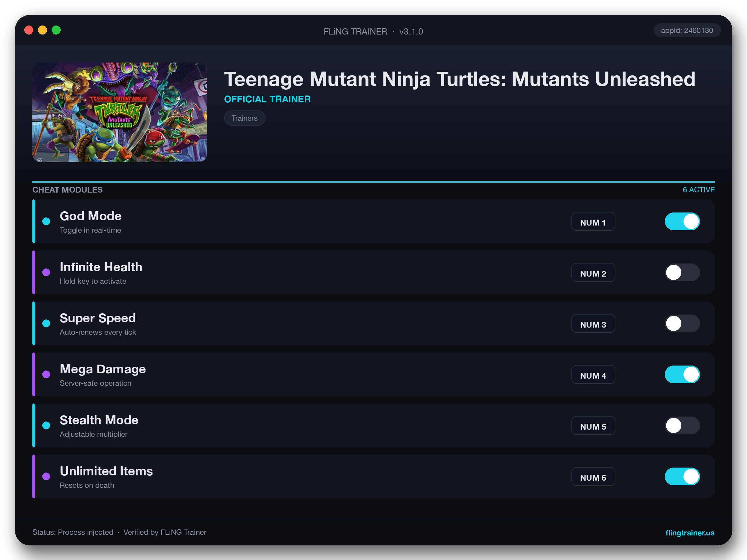Screen dimensions: 747x560
Task: Select the Mega Damage title text
Action: coord(103,369)
